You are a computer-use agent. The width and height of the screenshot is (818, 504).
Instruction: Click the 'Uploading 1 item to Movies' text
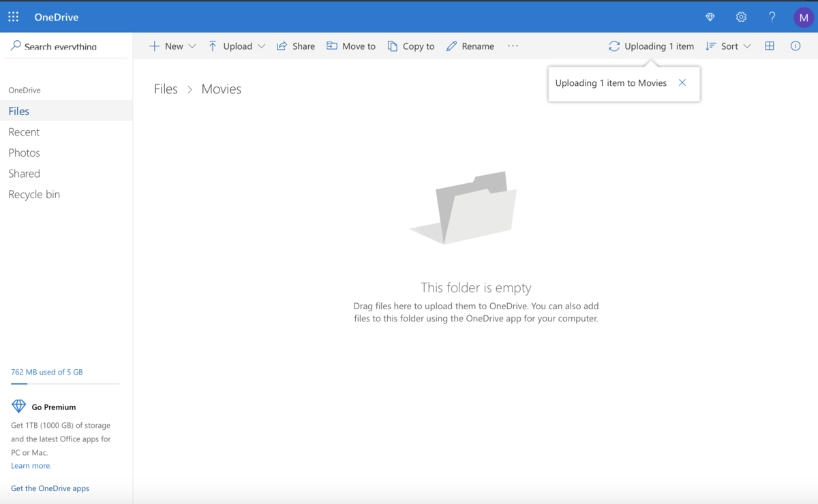pyautogui.click(x=611, y=83)
